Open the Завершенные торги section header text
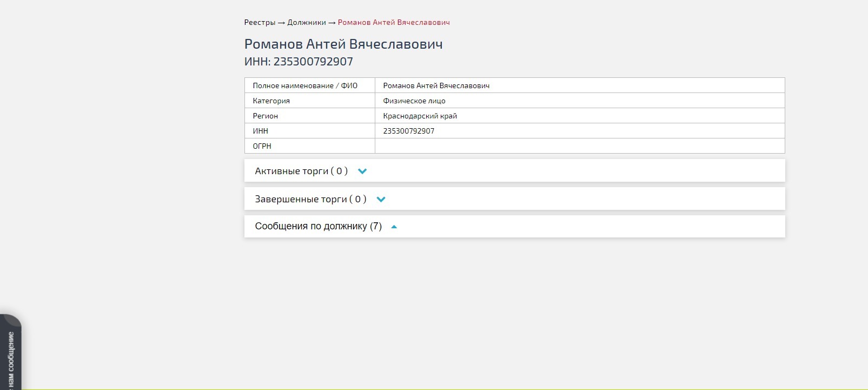 310,199
